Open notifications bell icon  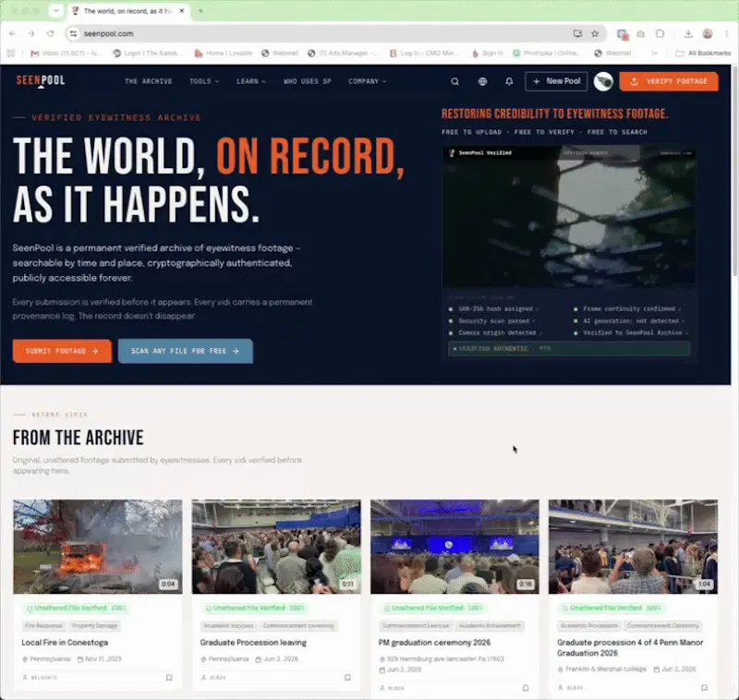tap(509, 81)
